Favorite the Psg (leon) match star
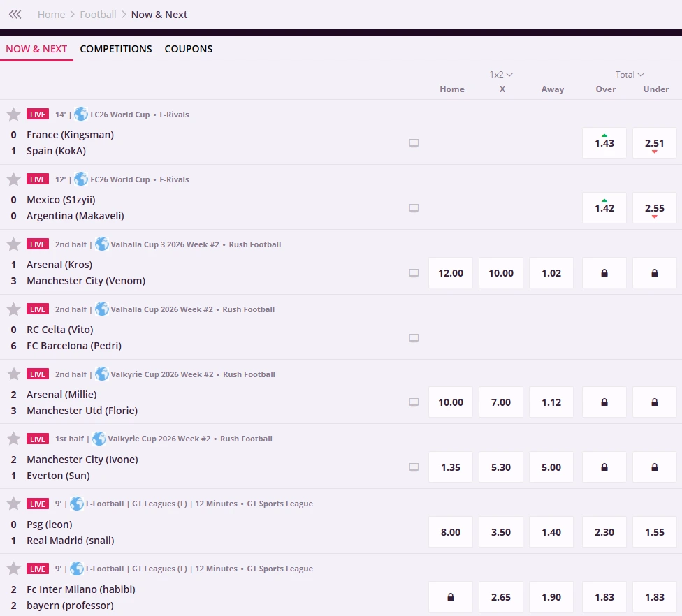Viewport: 682px width, 616px height. (13, 504)
